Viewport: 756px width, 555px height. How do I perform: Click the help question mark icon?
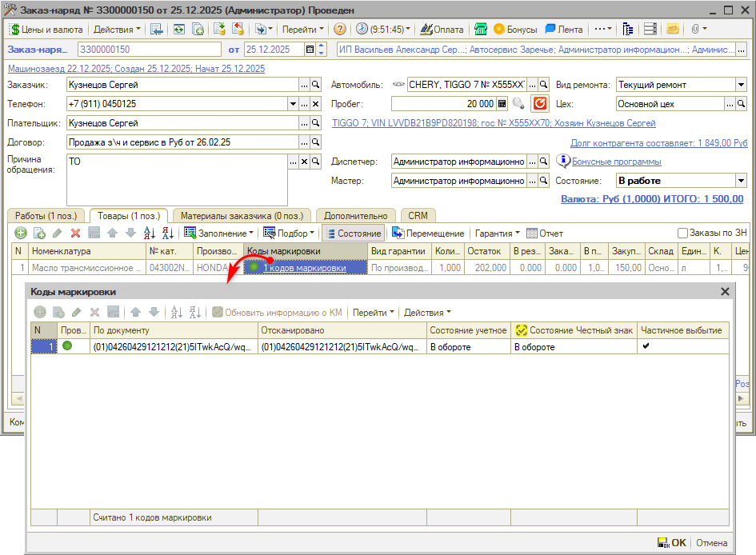click(339, 29)
